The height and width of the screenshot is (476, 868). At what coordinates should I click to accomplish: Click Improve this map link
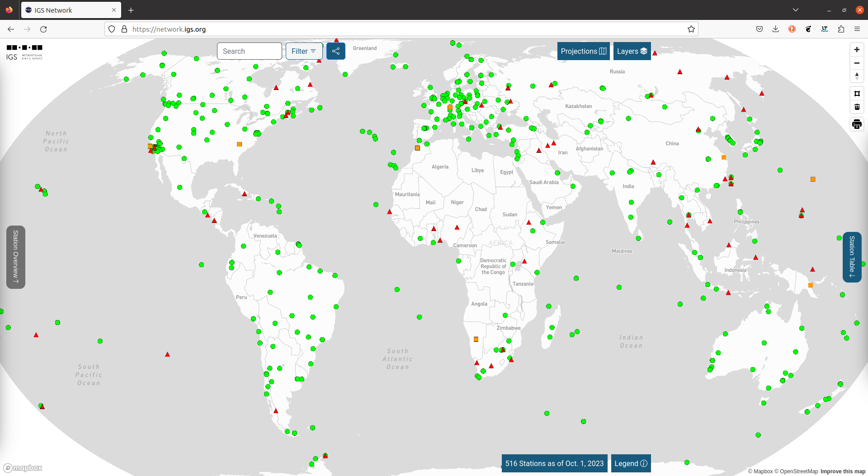(843, 471)
